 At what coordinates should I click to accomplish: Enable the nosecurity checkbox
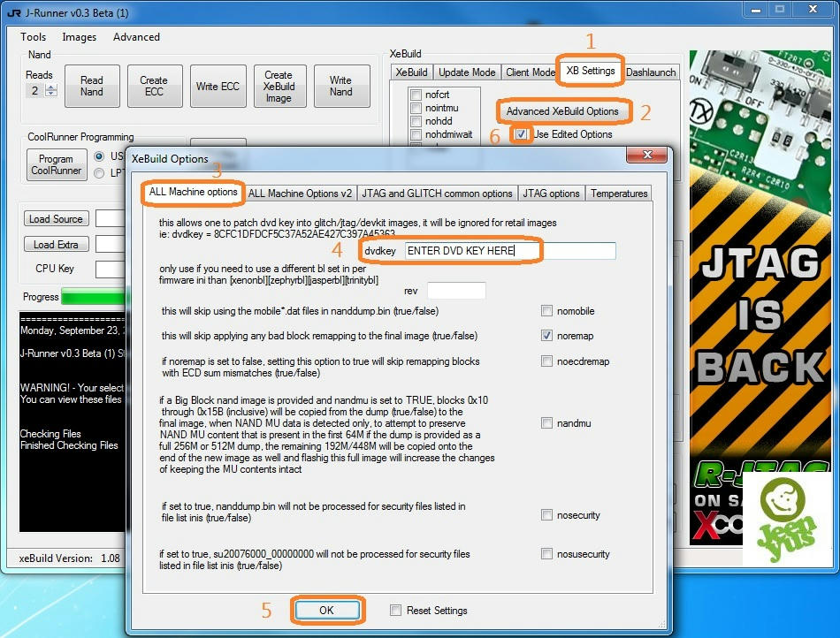[x=547, y=515]
